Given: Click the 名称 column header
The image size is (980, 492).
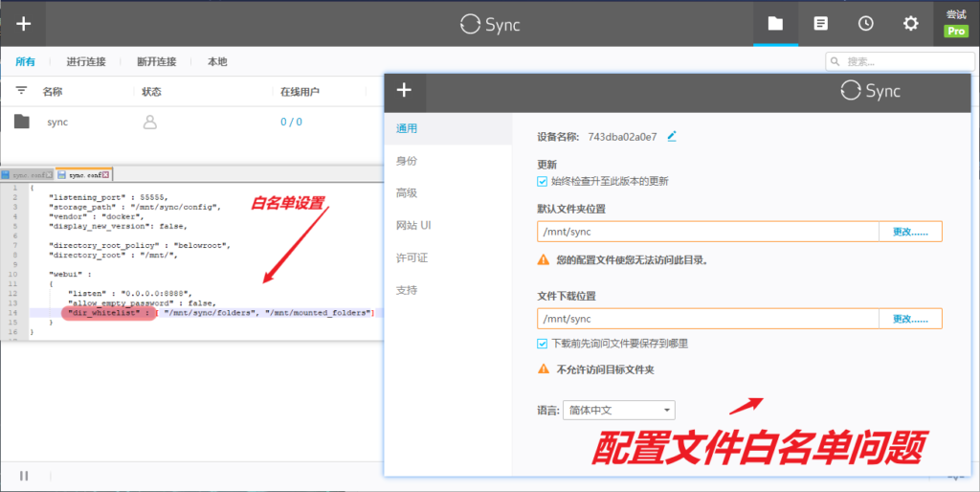Looking at the screenshot, I should coord(53,91).
